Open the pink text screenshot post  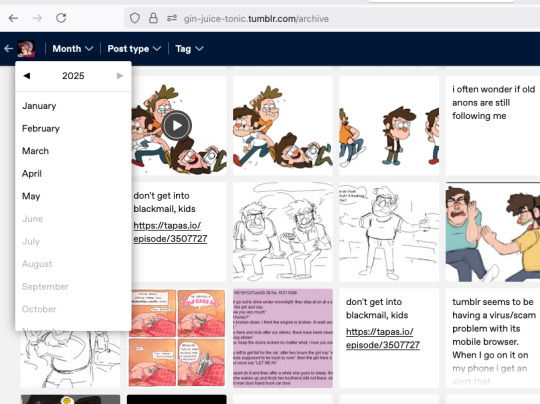tap(283, 338)
